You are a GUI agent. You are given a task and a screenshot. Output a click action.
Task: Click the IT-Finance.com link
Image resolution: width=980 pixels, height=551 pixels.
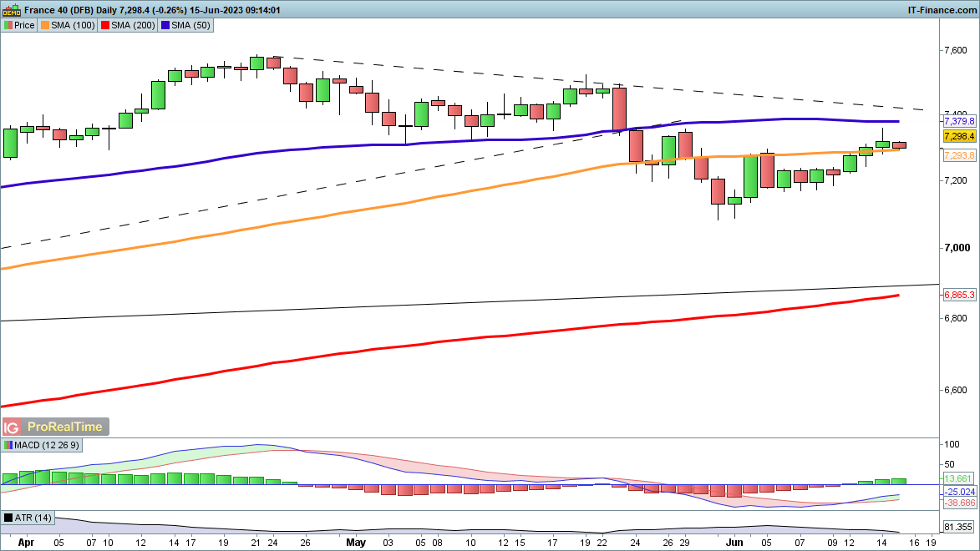[942, 10]
